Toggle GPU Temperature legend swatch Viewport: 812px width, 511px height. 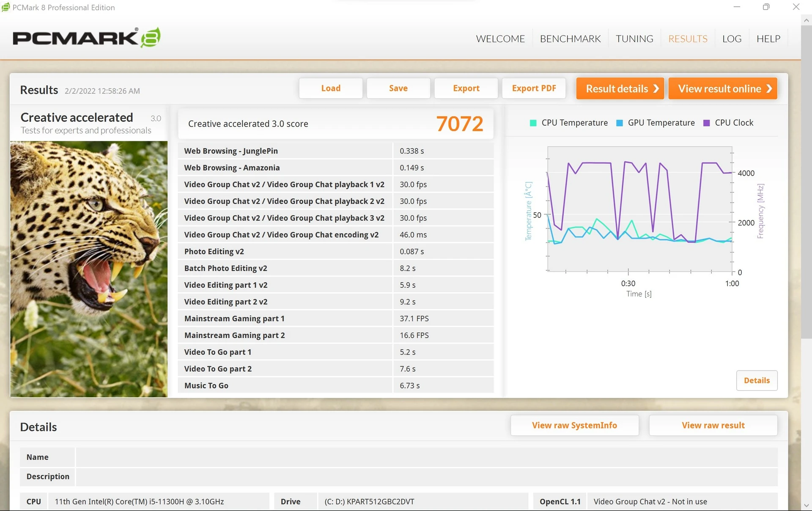[620, 123]
